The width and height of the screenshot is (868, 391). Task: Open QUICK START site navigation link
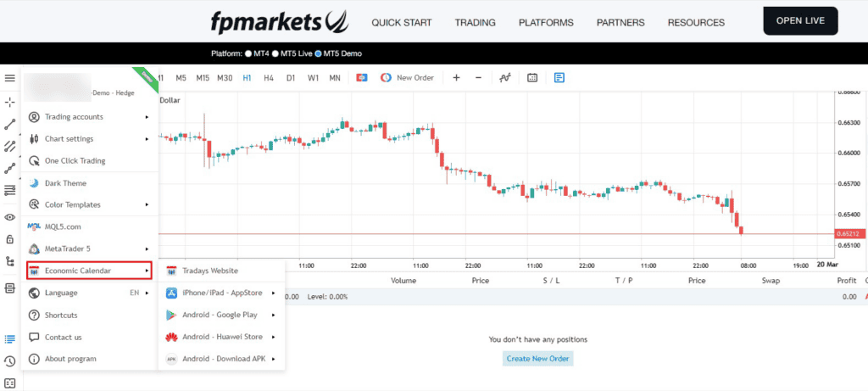(401, 23)
